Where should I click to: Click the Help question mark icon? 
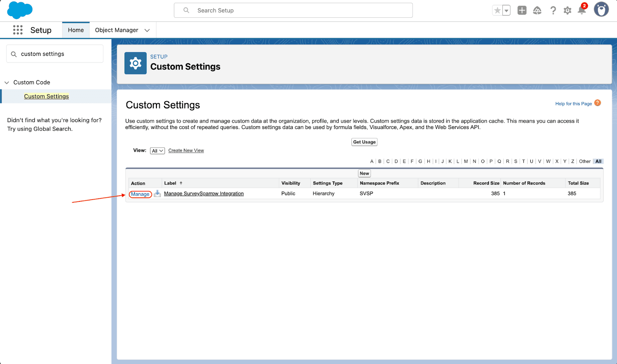click(x=553, y=10)
